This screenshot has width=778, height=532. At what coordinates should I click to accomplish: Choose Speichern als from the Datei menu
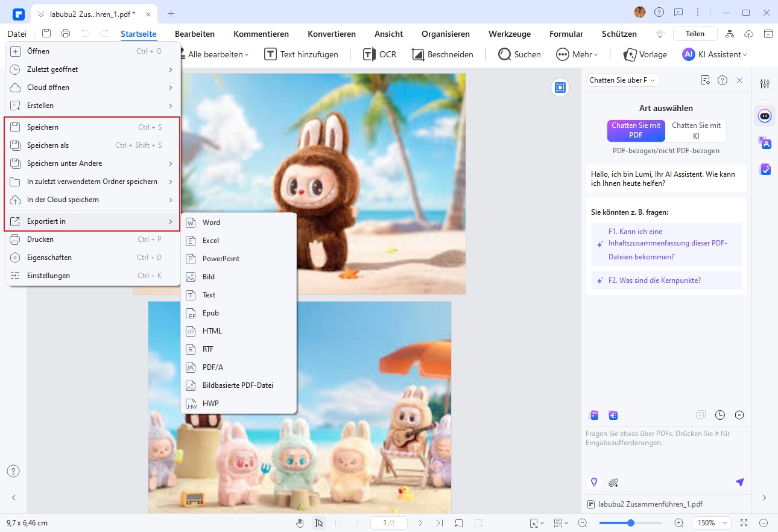pyautogui.click(x=93, y=145)
